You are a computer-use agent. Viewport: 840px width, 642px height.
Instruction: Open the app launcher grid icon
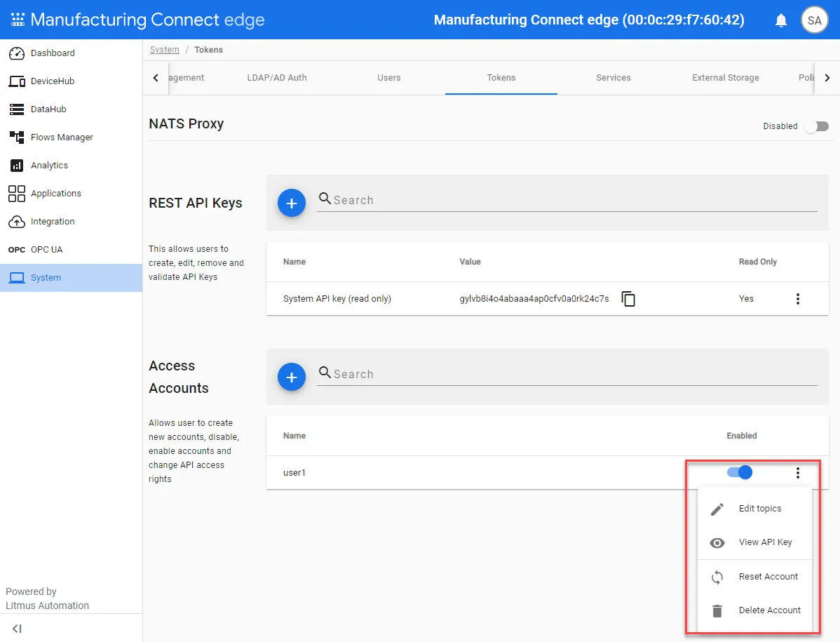pos(18,20)
